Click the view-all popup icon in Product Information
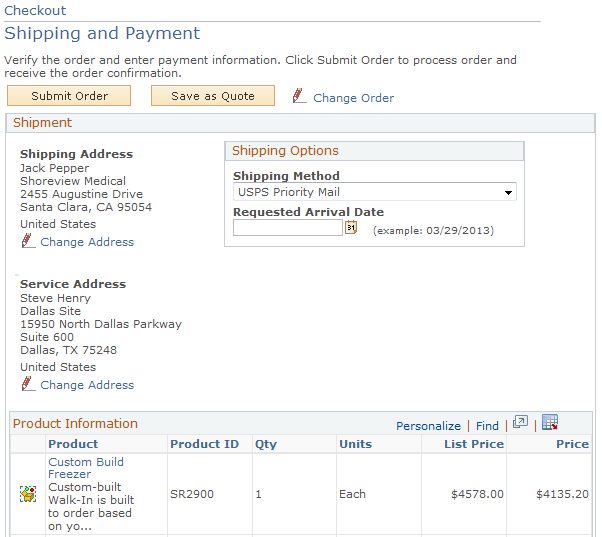 (x=520, y=423)
